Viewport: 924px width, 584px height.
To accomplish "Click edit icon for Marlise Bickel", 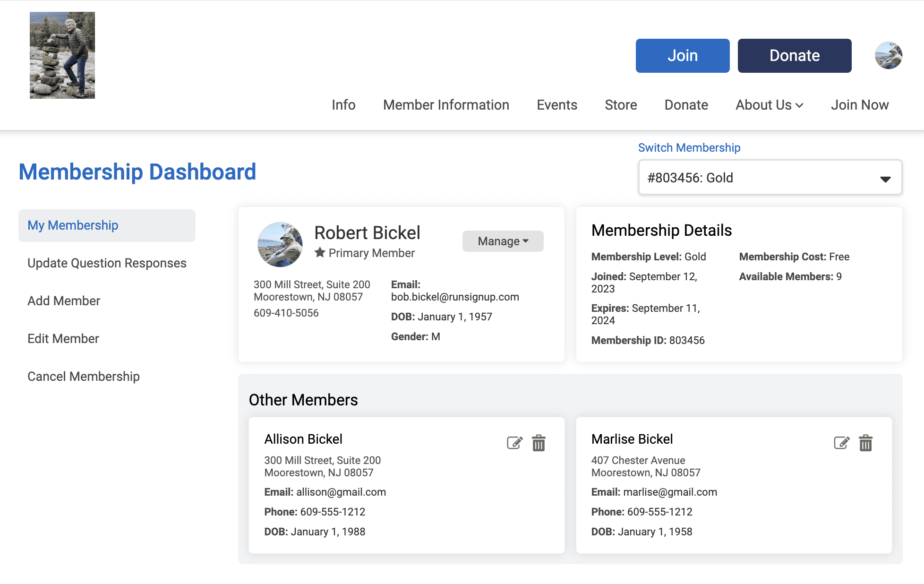I will click(x=841, y=443).
